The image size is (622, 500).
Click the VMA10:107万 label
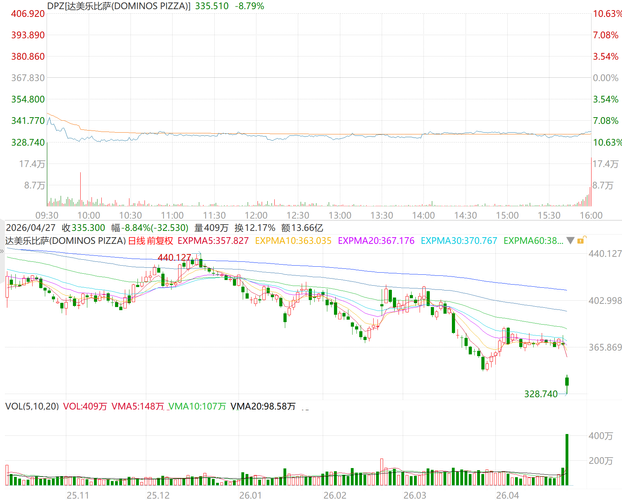coord(197,406)
